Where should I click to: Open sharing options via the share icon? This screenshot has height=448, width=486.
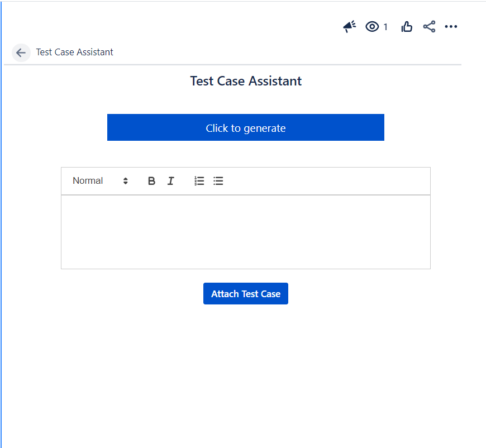[x=429, y=26]
